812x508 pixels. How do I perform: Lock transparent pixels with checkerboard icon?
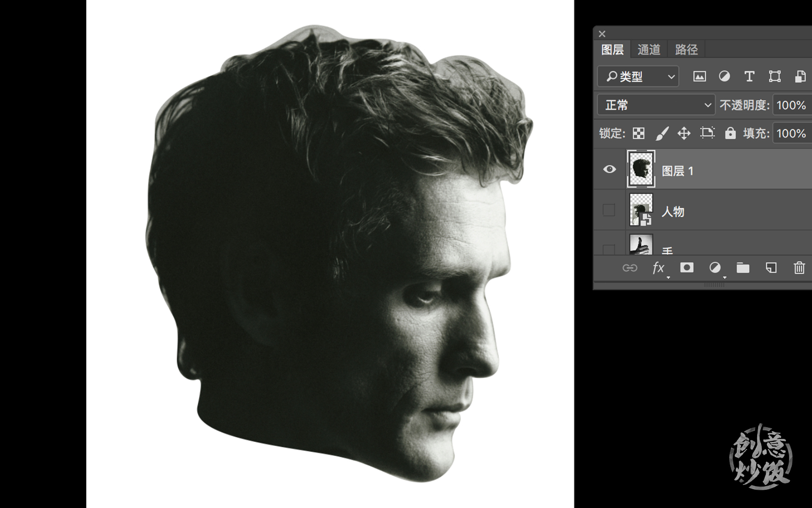coord(638,134)
